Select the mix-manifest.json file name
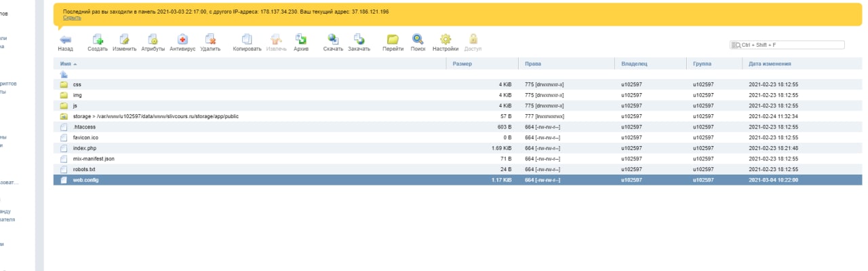The width and height of the screenshot is (868, 271). click(94, 158)
